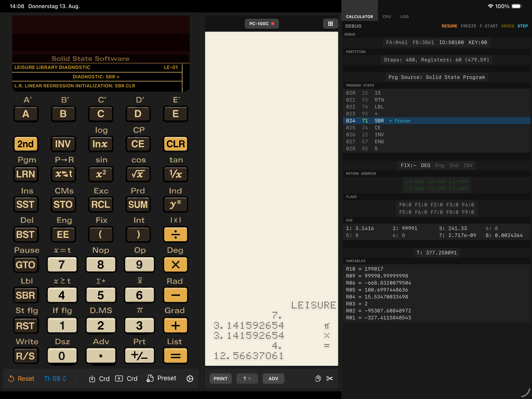Viewport: 532px width, 399px height.
Task: Tap the RCL key
Action: [x=101, y=204]
